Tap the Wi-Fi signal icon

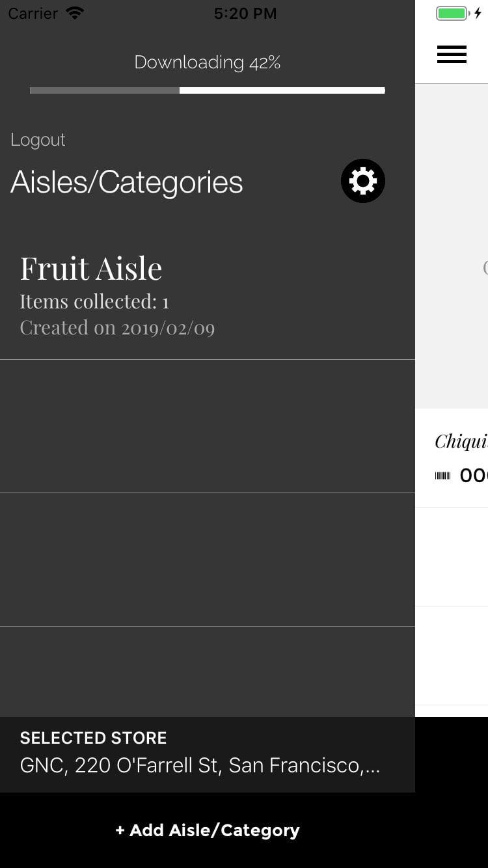pos(75,13)
